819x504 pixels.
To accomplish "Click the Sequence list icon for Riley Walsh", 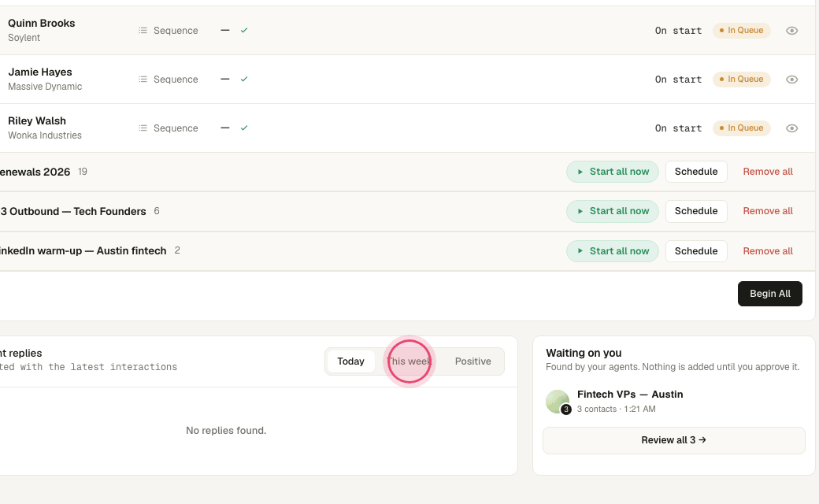I will point(143,128).
